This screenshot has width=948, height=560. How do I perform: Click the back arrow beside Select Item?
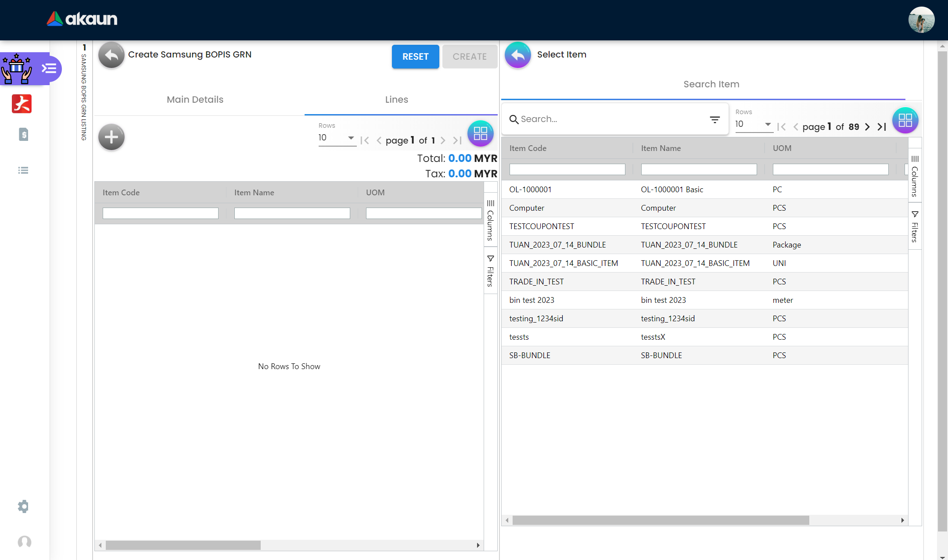coord(518,55)
